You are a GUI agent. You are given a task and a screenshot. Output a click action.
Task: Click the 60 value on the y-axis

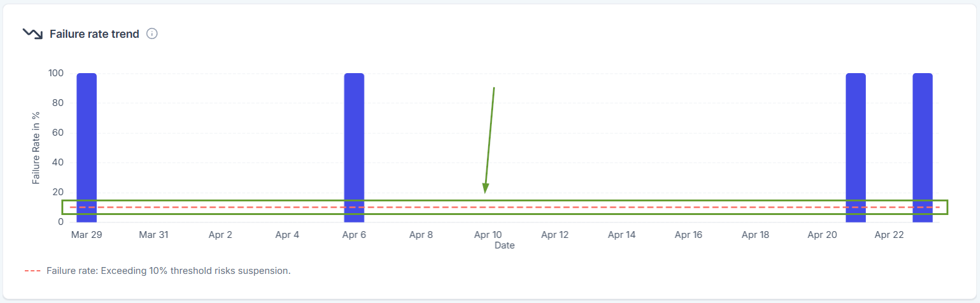point(58,133)
